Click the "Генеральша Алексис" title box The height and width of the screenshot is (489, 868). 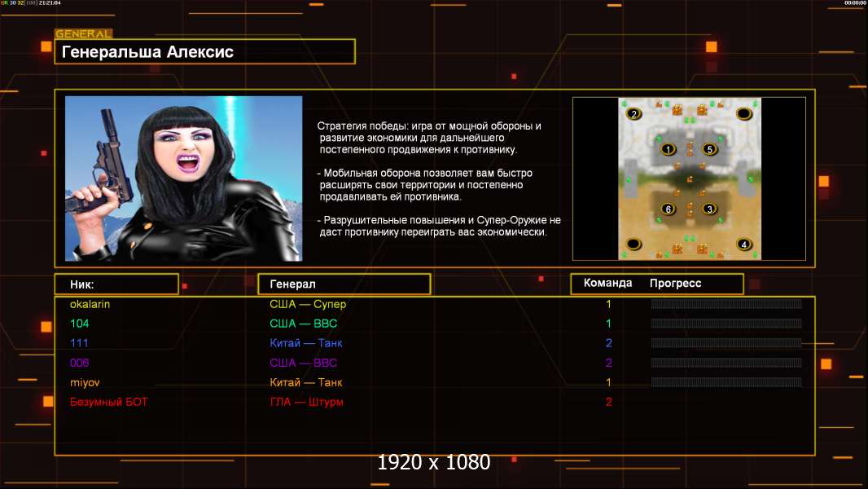(x=204, y=52)
